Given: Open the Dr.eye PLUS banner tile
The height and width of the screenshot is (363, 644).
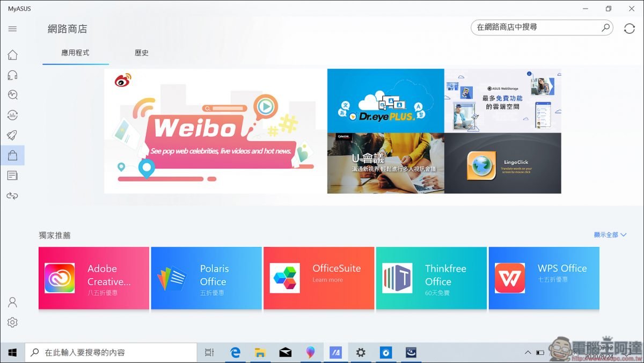Looking at the screenshot, I should 386,100.
